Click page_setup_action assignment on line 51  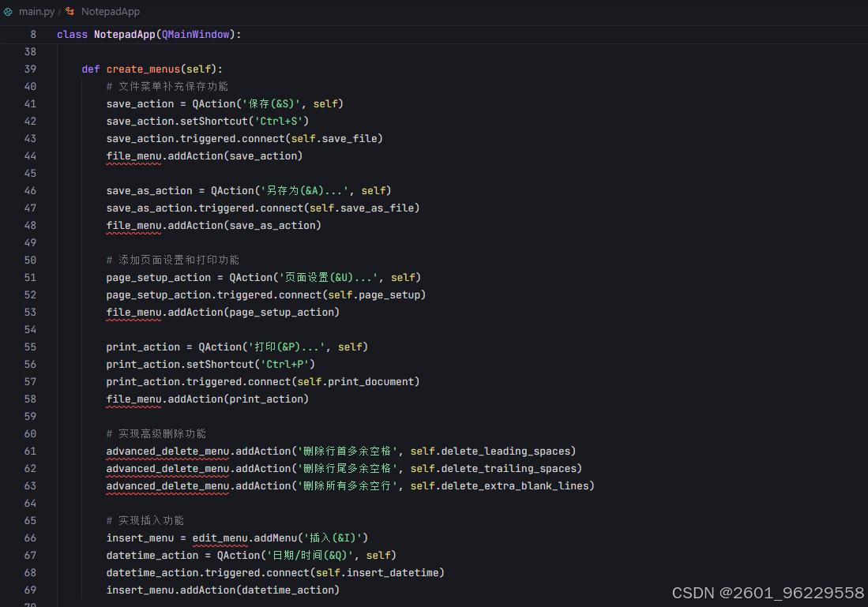264,278
